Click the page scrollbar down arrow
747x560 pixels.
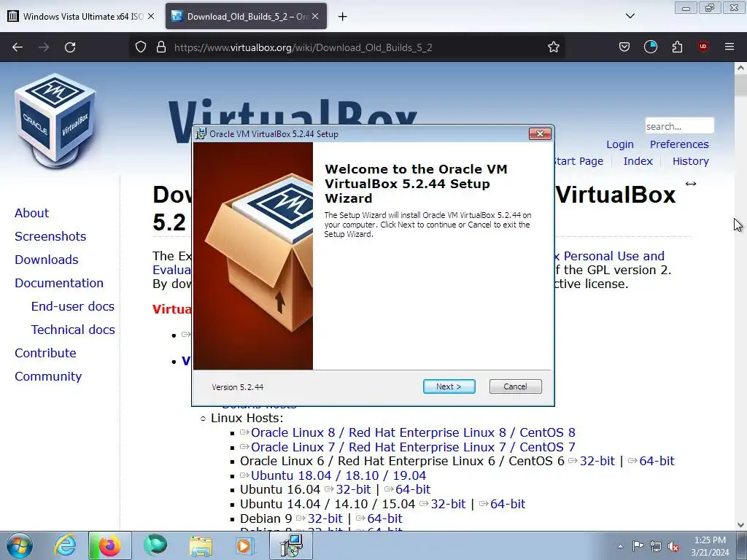[740, 525]
